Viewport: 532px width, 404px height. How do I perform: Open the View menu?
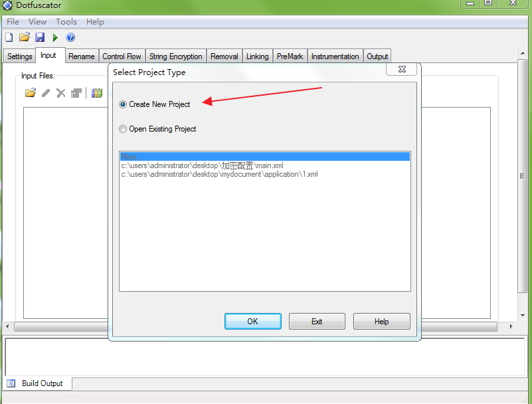point(37,22)
